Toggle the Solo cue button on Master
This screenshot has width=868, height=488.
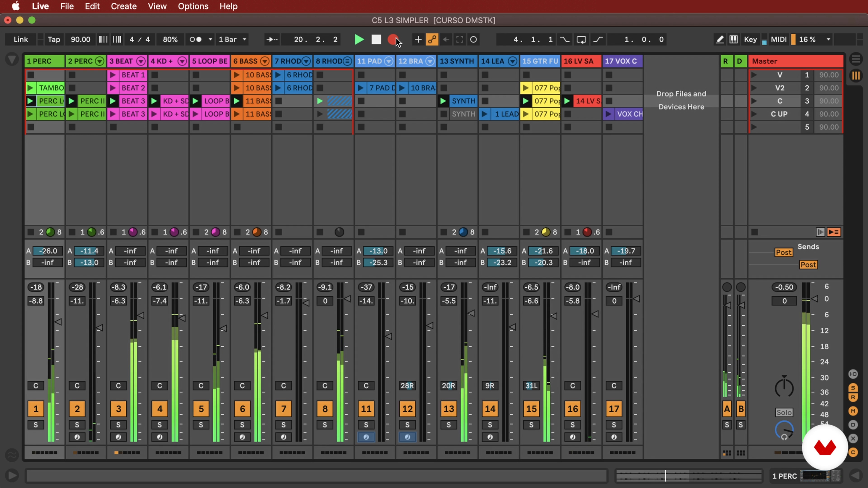coord(784,412)
